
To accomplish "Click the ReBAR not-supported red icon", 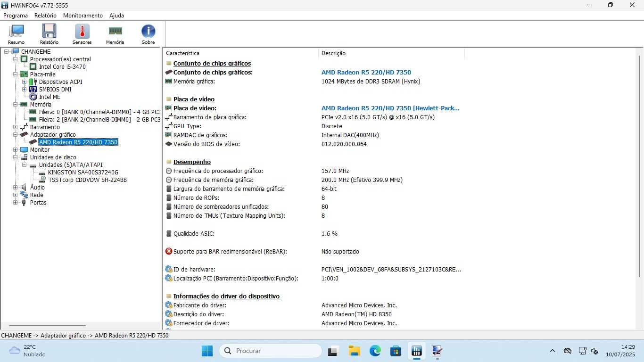I will tap(169, 251).
